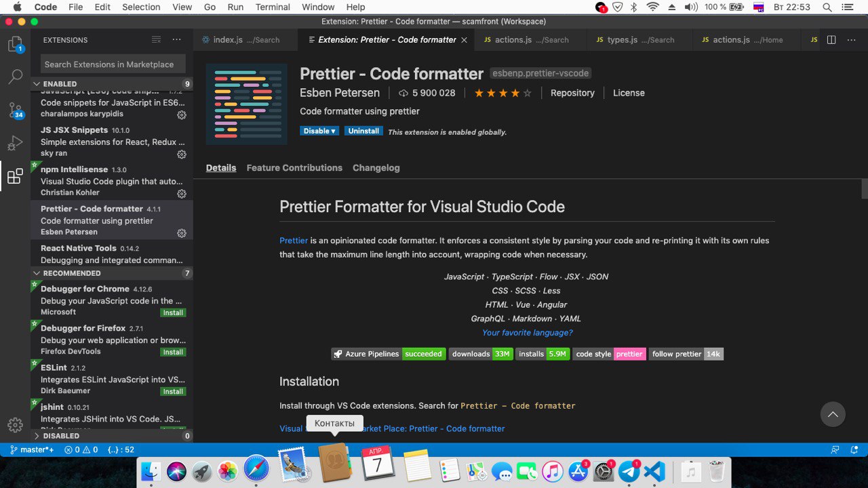The height and width of the screenshot is (488, 868).
Task: Click the split editor right icon
Action: pyautogui.click(x=831, y=40)
